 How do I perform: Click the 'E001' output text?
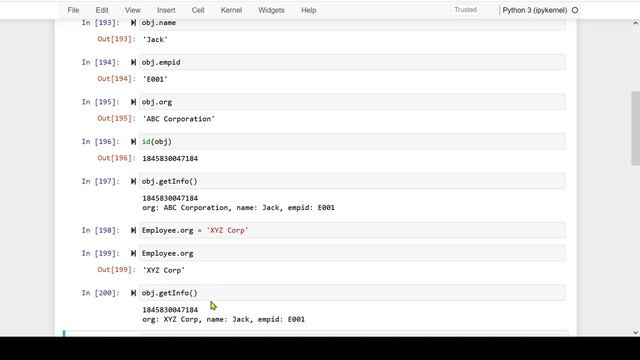tap(155, 79)
